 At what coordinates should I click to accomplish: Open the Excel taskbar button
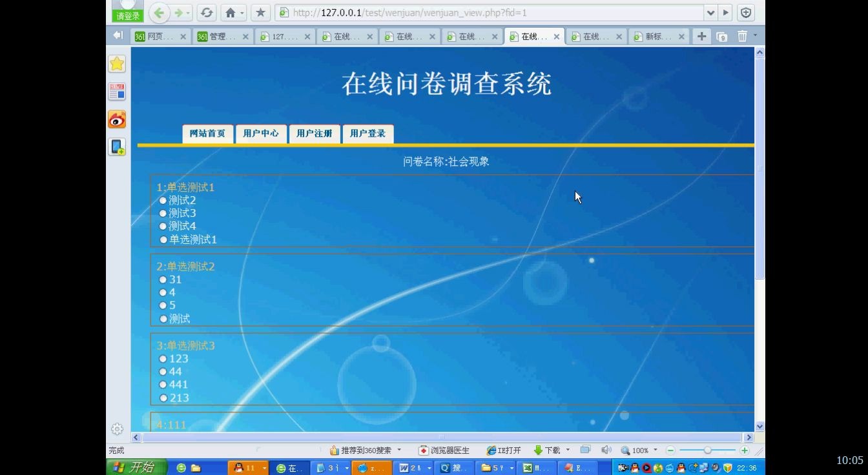pyautogui.click(x=537, y=468)
